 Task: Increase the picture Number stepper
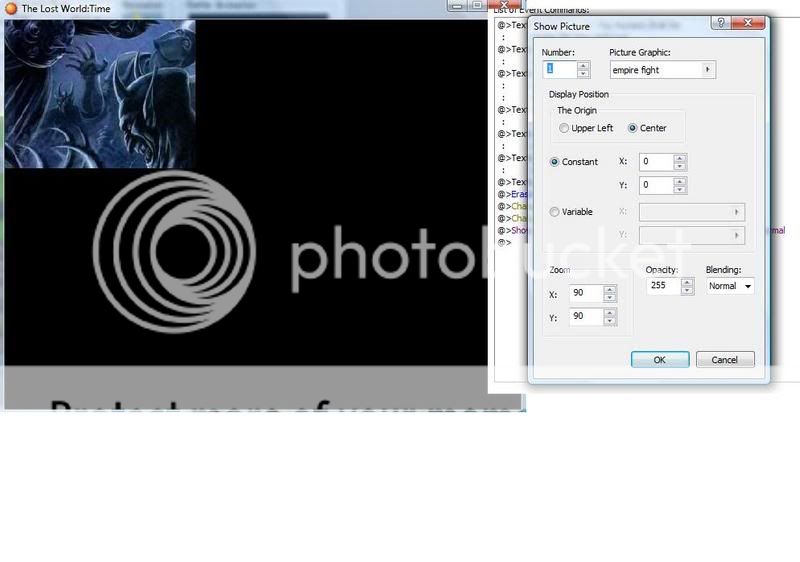tap(584, 66)
